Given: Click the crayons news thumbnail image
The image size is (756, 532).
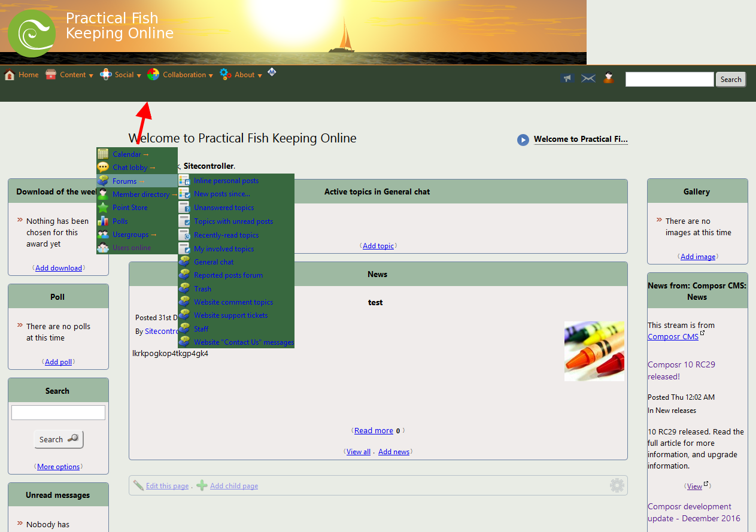Looking at the screenshot, I should click(594, 351).
